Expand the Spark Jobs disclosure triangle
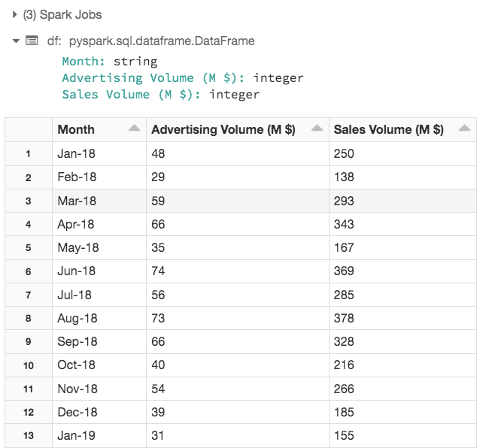This screenshot has width=480, height=448. pyautogui.click(x=15, y=14)
